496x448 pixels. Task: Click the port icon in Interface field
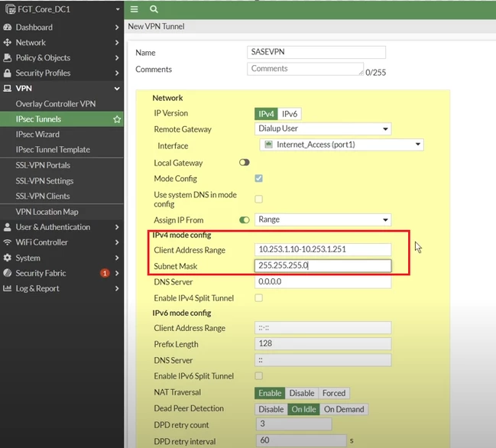pyautogui.click(x=268, y=144)
